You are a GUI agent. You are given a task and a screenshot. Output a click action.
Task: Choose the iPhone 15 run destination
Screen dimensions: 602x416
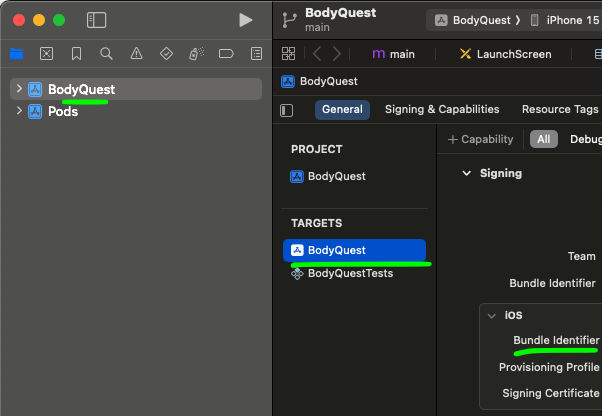(x=565, y=20)
